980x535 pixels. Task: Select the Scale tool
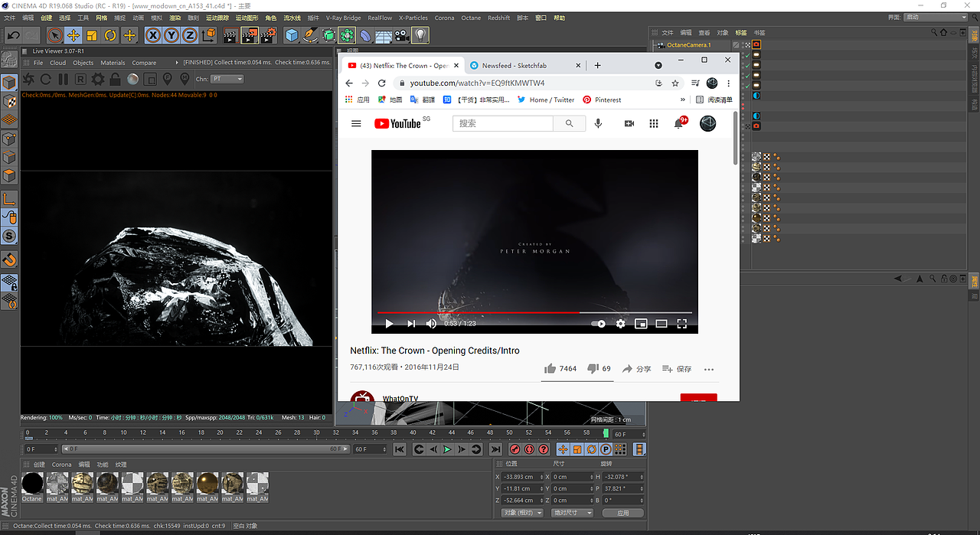coord(92,35)
